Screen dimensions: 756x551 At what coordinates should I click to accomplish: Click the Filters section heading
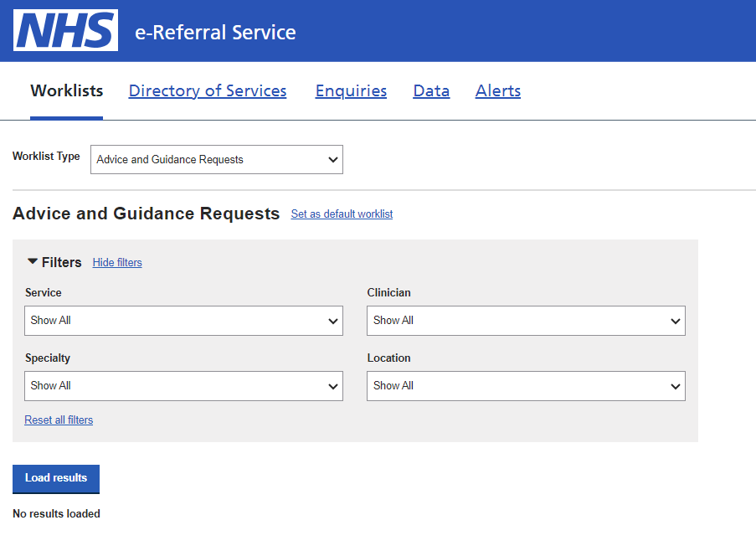click(62, 262)
